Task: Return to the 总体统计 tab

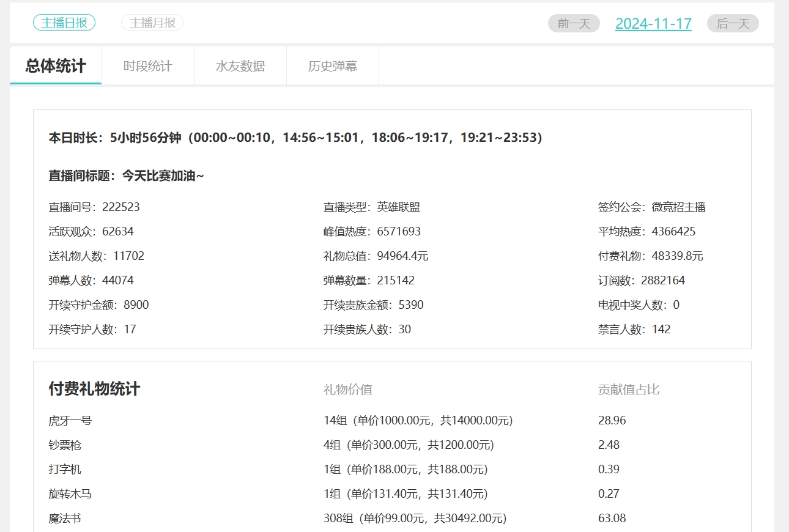Action: (x=55, y=66)
